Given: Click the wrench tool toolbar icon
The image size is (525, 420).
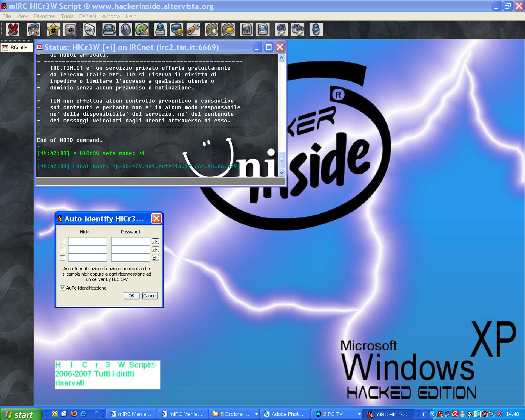Looking at the screenshot, I should 193,30.
